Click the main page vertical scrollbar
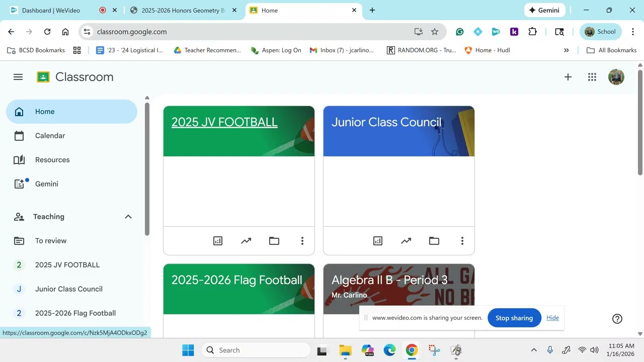This screenshot has height=362, width=644. 640,123
